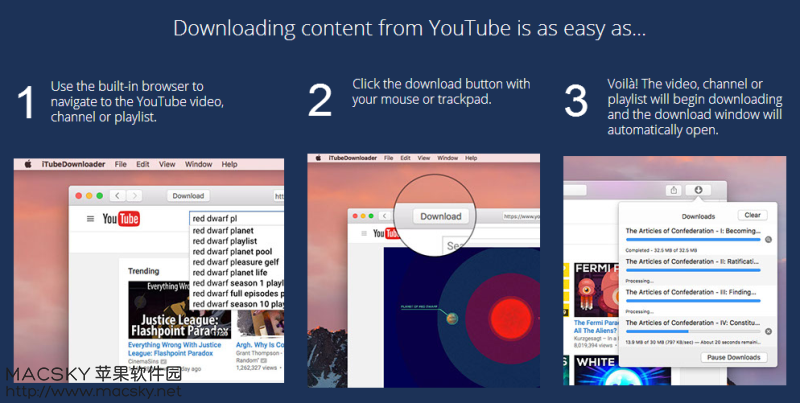
Task: Click the magnified Download button in step 2
Action: pos(441,216)
